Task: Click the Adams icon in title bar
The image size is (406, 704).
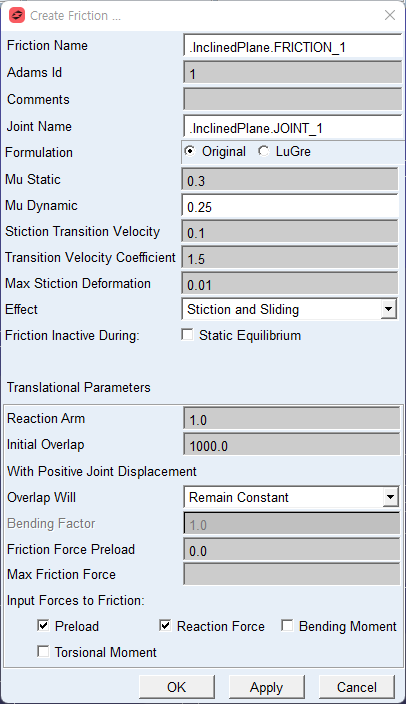Action: pos(17,16)
